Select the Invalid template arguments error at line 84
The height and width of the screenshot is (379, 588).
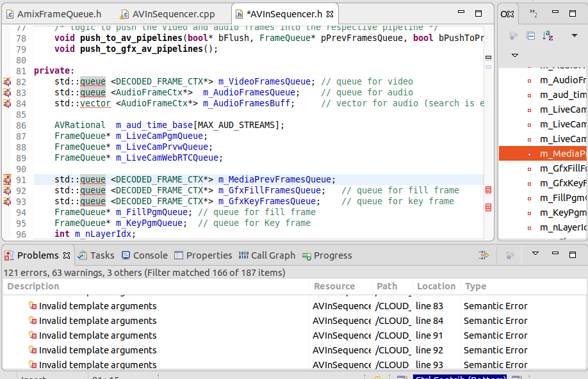295,321
